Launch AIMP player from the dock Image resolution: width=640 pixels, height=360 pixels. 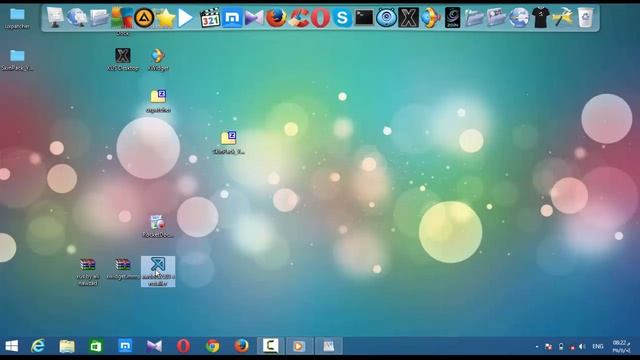tap(144, 18)
